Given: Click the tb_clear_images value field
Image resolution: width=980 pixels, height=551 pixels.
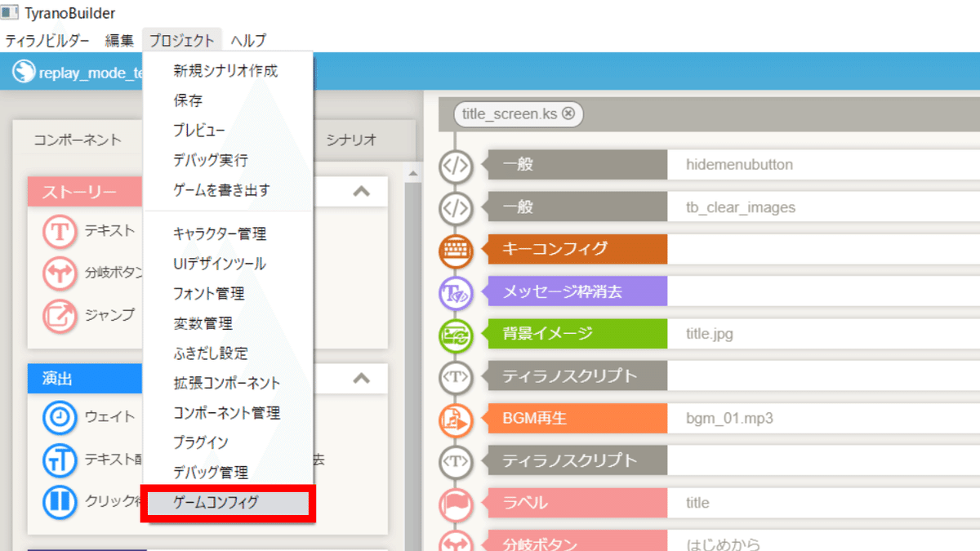Looking at the screenshot, I should click(x=823, y=207).
